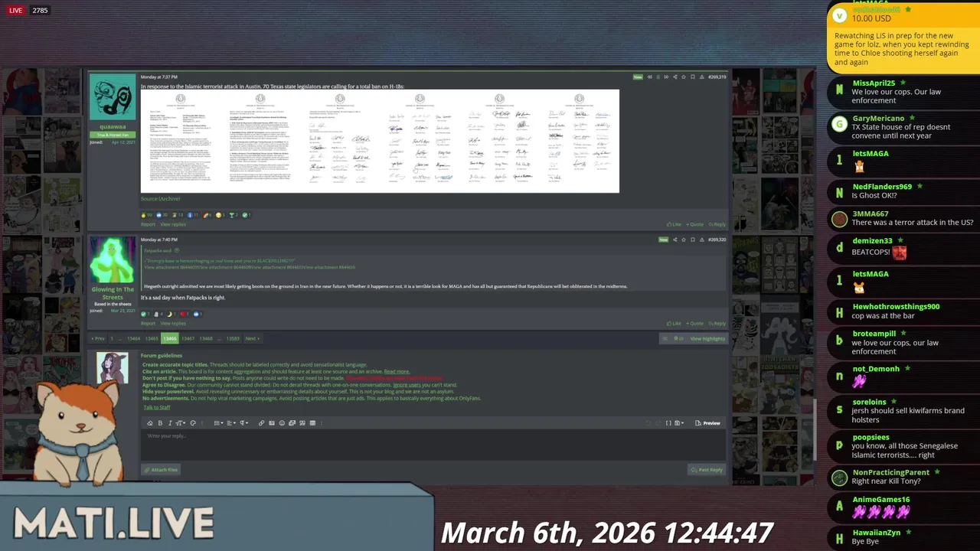The width and height of the screenshot is (980, 551).
Task: Click View replies under Glowing In The Streets post
Action: (x=173, y=324)
